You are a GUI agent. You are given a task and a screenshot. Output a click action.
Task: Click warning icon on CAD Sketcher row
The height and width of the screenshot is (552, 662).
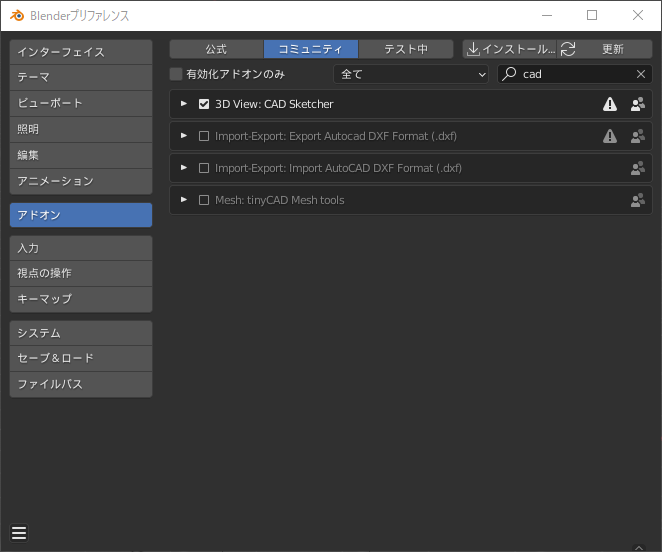pyautogui.click(x=610, y=104)
